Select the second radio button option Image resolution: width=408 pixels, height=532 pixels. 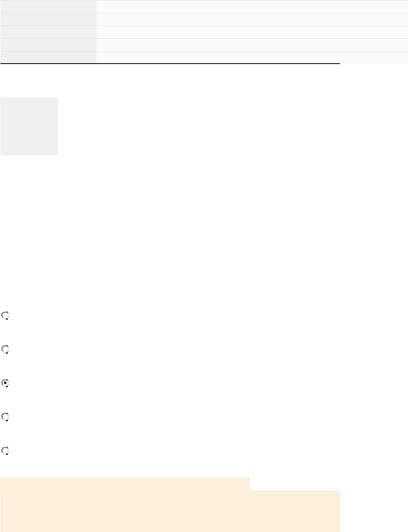click(x=5, y=350)
